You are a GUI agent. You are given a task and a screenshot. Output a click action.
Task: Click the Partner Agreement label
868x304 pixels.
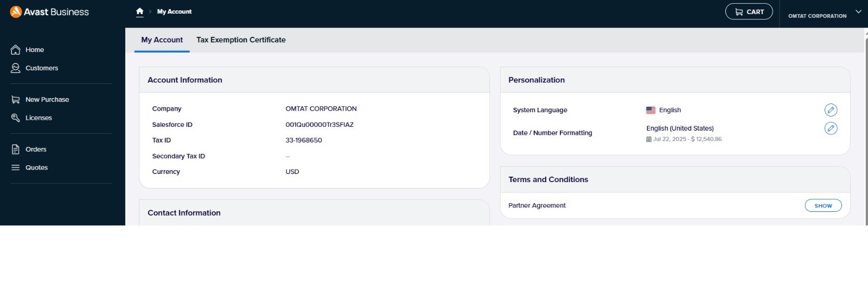coord(537,205)
